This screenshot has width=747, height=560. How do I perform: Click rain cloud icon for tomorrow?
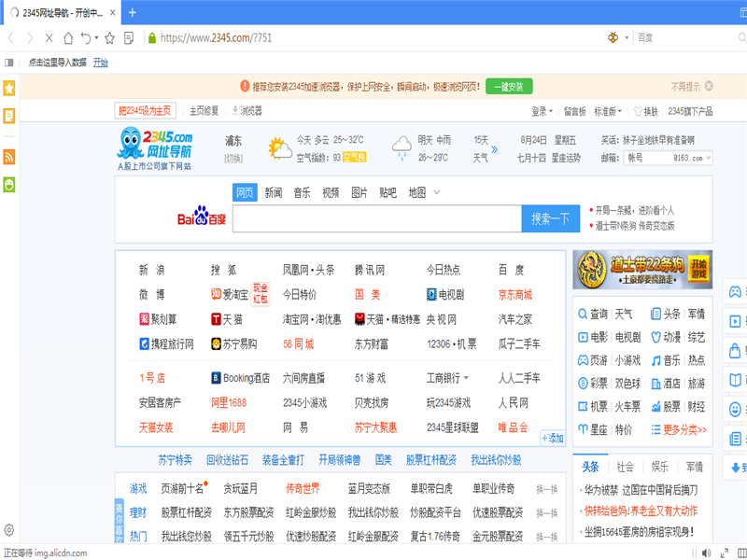(x=402, y=148)
